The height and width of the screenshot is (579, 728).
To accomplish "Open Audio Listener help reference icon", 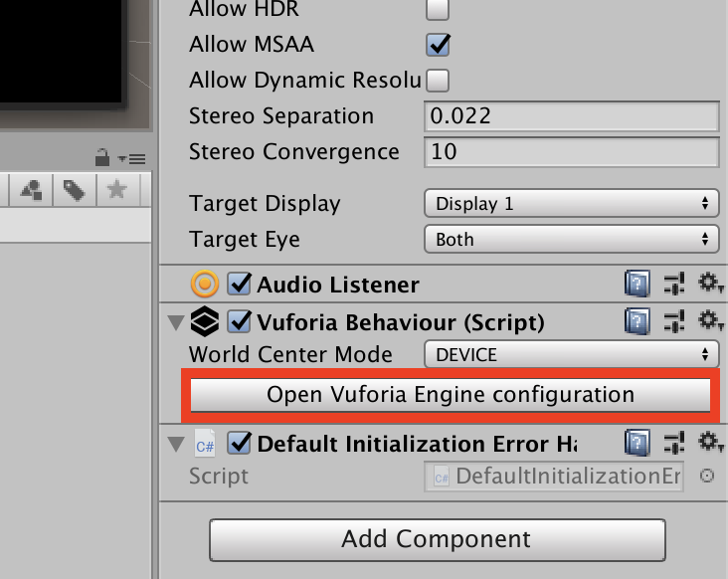I will pos(637,285).
